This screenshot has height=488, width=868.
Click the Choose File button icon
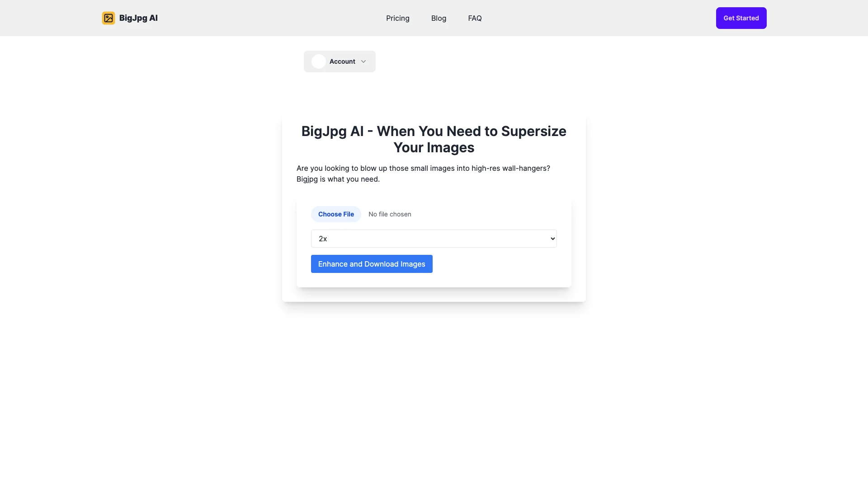tap(335, 214)
